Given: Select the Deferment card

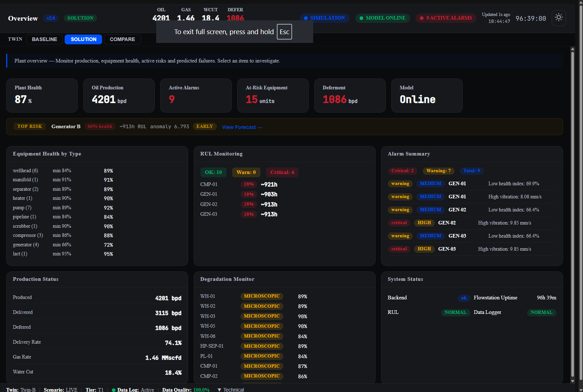Looking at the screenshot, I should pos(350,96).
